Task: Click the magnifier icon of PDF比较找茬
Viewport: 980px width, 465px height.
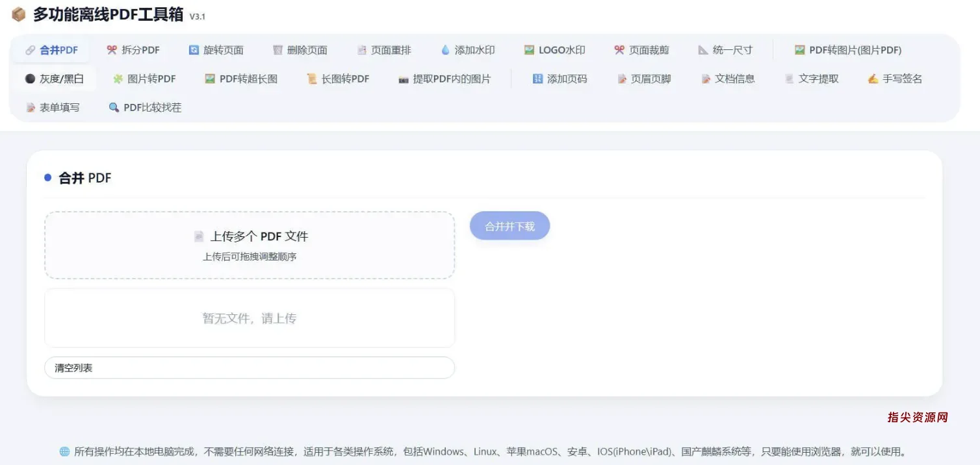Action: click(114, 108)
